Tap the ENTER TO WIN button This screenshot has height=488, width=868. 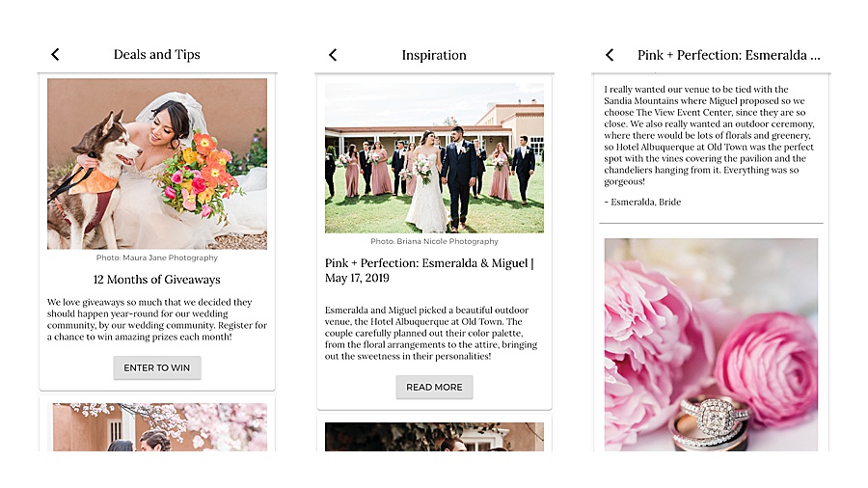[156, 368]
